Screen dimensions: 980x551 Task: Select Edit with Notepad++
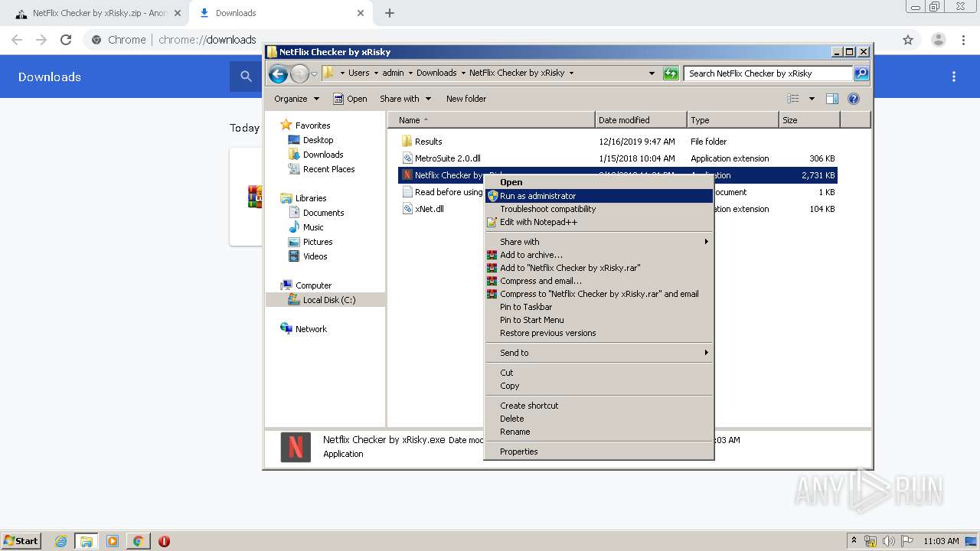point(599,222)
